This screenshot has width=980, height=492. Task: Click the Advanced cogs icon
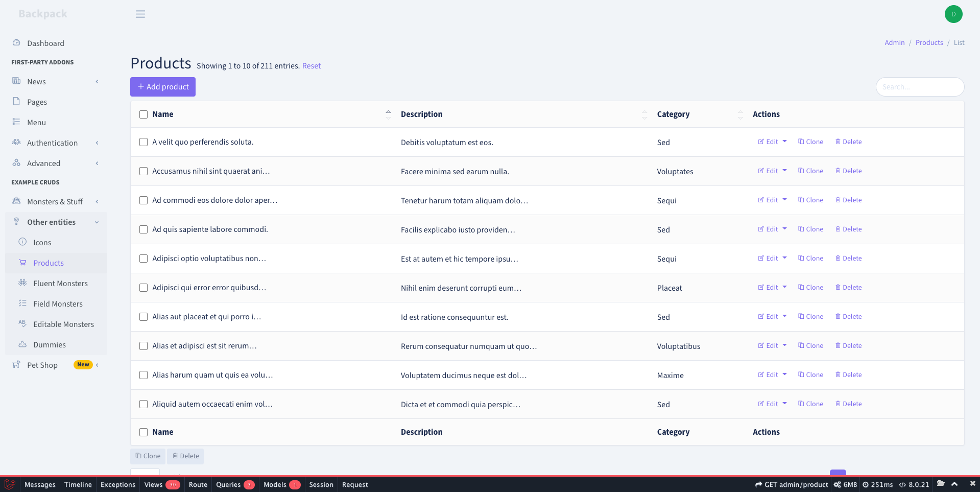coord(16,163)
